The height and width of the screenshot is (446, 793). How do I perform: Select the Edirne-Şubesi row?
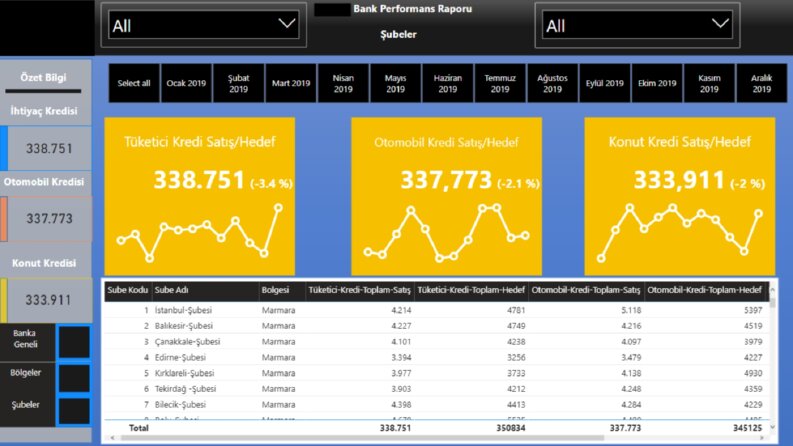(436, 357)
